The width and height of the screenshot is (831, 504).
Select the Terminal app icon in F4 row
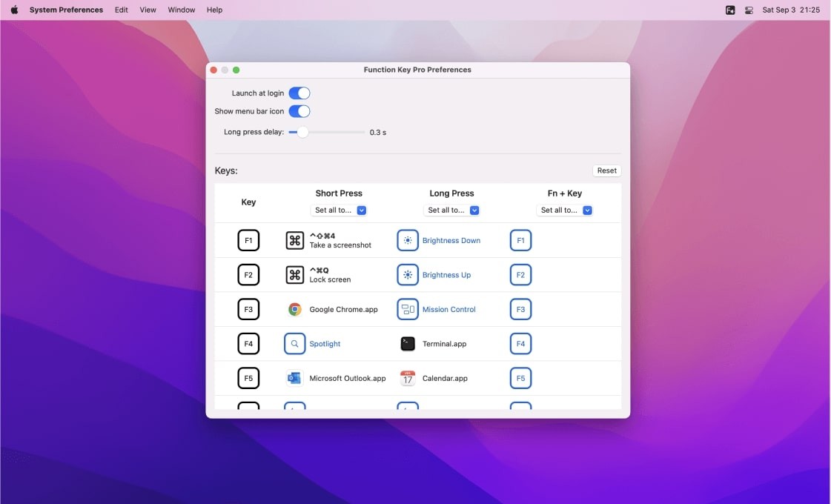[407, 343]
